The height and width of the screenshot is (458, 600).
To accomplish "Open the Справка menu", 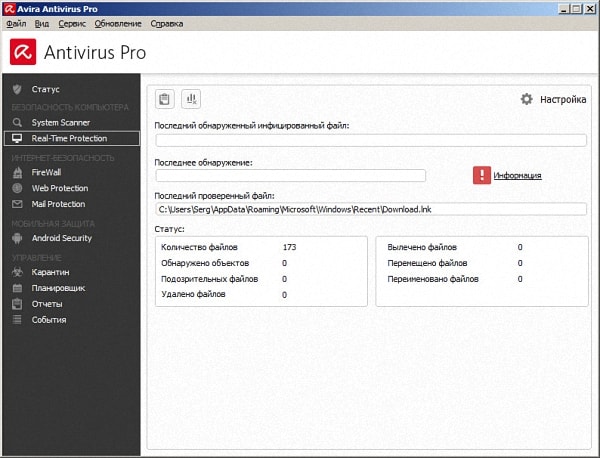I will pyautogui.click(x=167, y=22).
